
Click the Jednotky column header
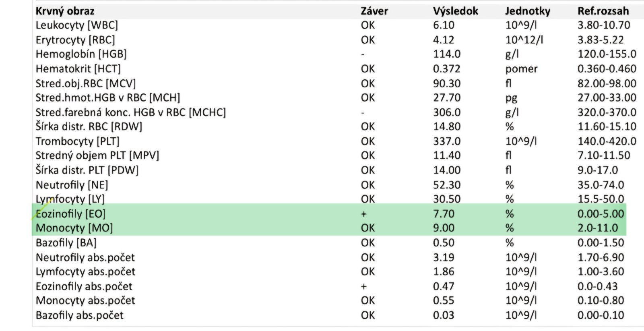tap(527, 11)
